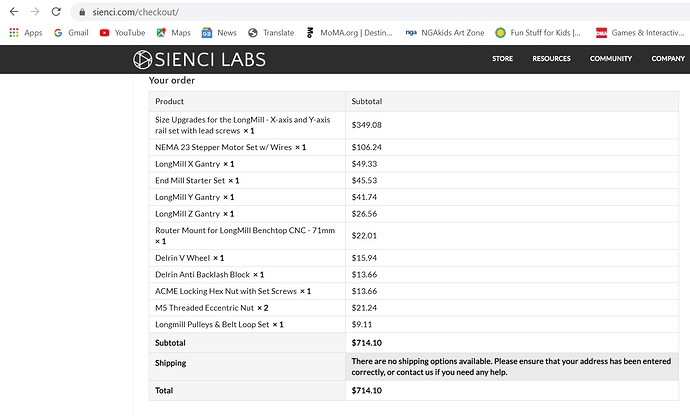Click the Your order heading

tap(172, 81)
